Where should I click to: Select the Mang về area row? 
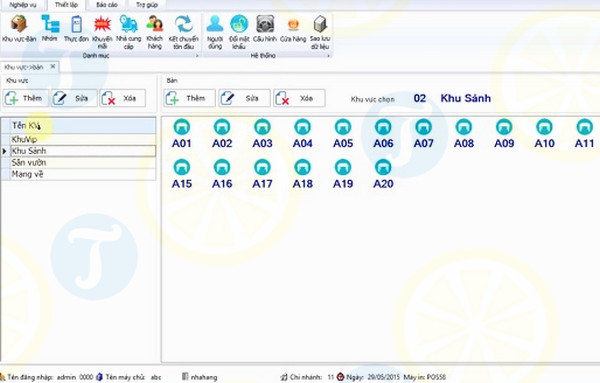coord(83,174)
